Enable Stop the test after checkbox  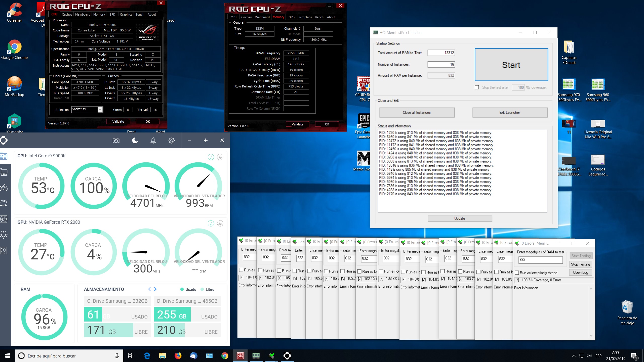477,87
